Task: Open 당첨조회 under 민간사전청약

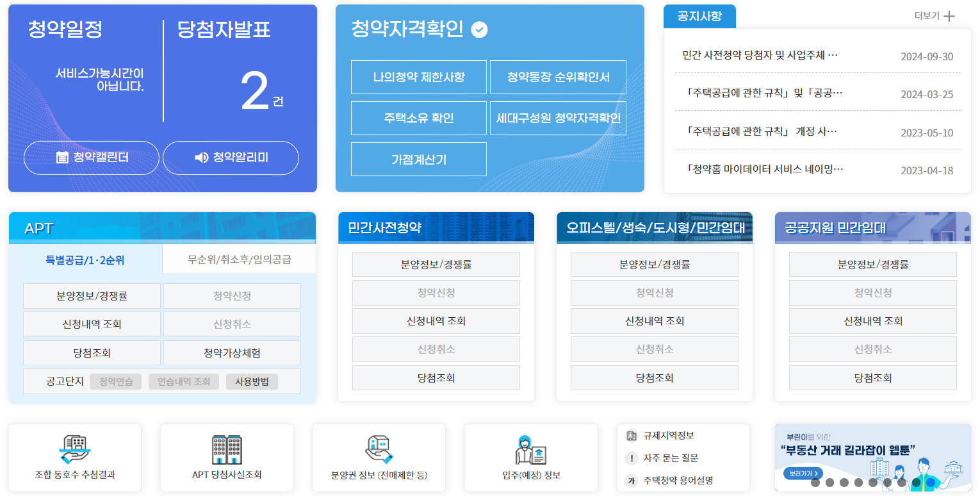Action: click(436, 377)
